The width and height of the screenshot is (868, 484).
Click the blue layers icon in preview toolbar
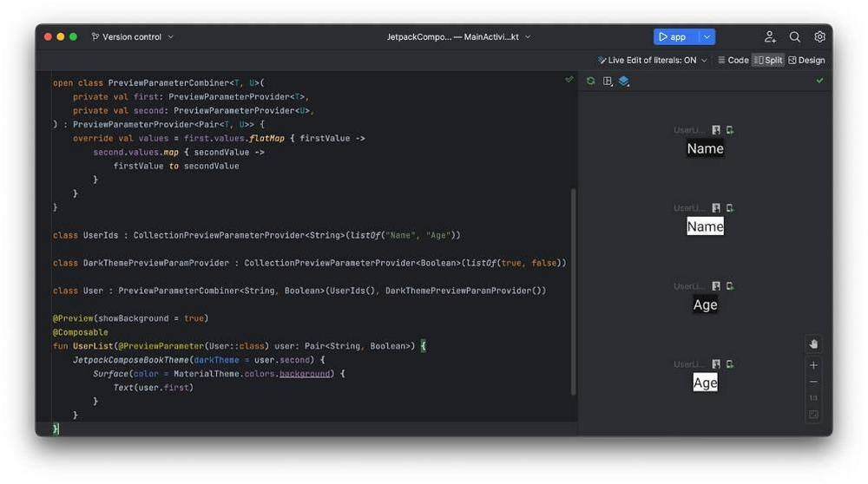click(623, 81)
